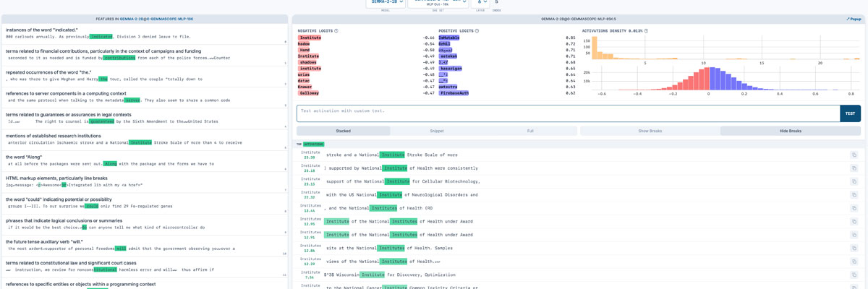
Task: Open help icon beside Positive Logits
Action: click(x=477, y=31)
